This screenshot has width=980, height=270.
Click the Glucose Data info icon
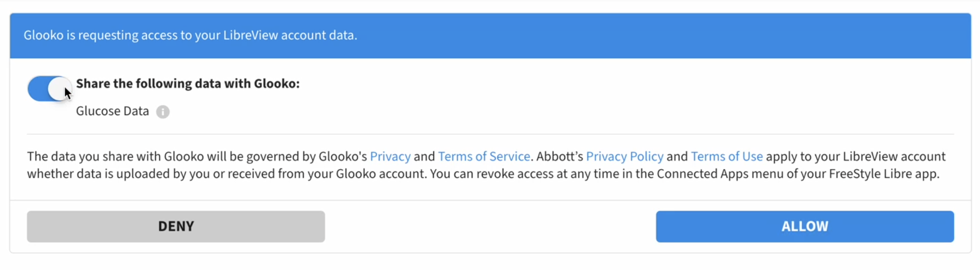163,112
